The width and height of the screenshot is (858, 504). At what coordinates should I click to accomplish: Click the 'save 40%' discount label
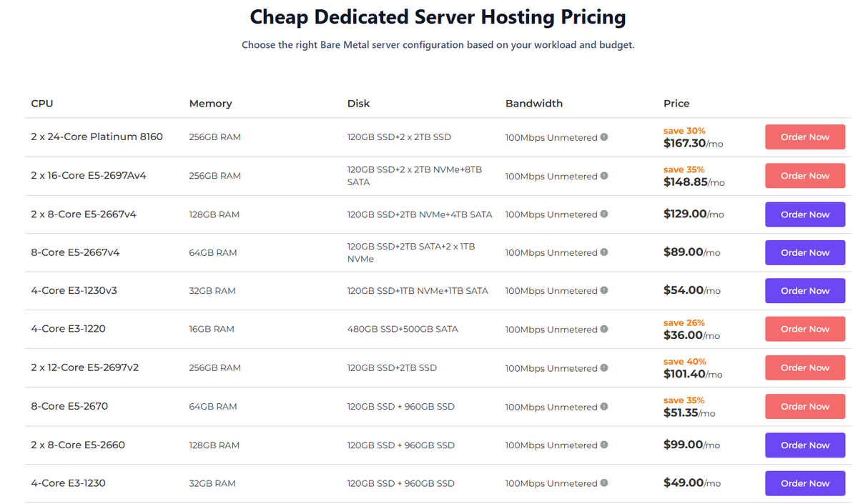coord(684,361)
